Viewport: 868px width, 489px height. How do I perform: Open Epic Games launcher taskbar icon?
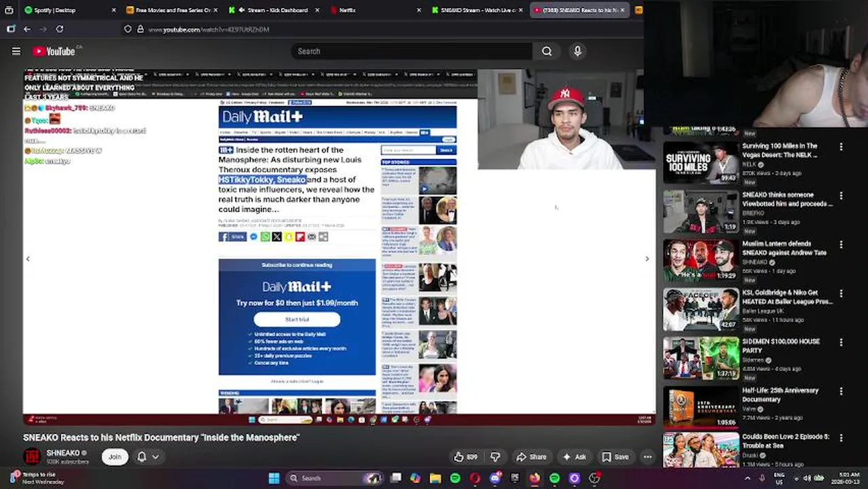pyautogui.click(x=515, y=478)
